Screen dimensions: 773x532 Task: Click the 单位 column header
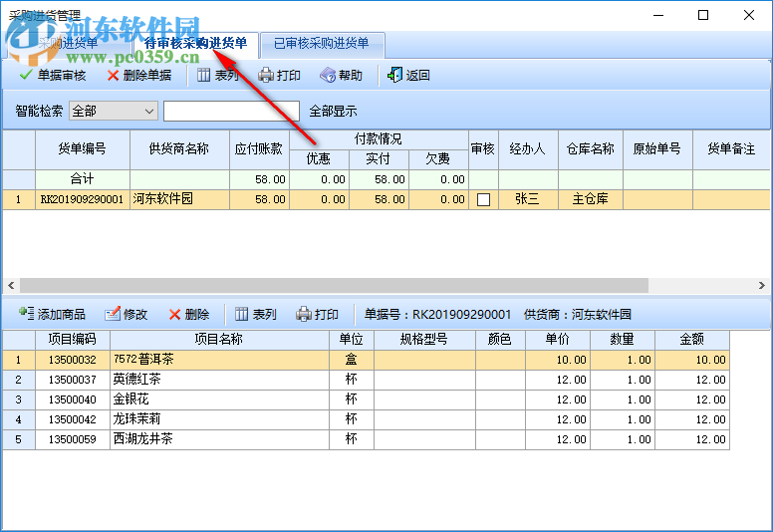pyautogui.click(x=352, y=340)
